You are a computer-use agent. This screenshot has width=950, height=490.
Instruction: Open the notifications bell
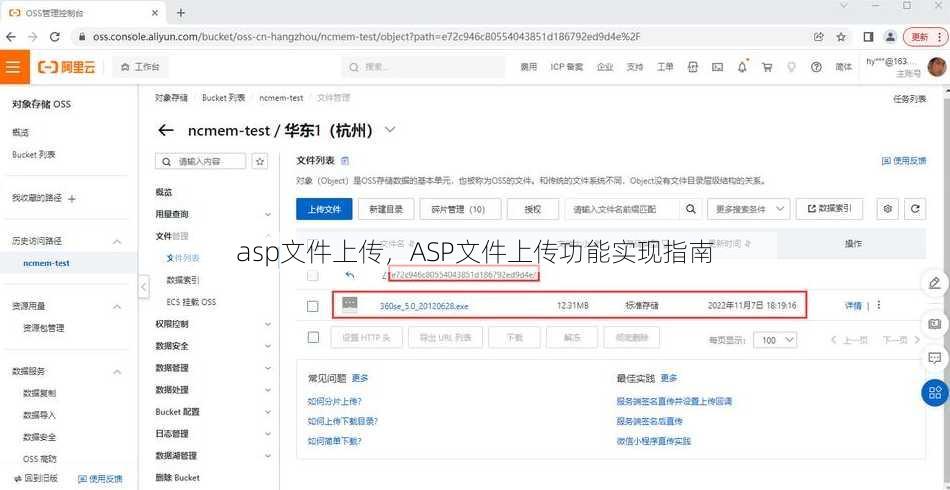tap(742, 67)
